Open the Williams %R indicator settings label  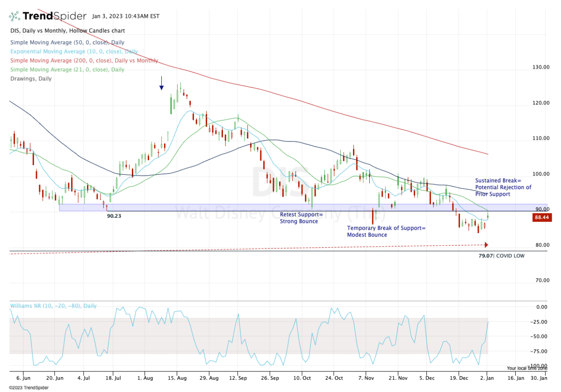[53, 306]
